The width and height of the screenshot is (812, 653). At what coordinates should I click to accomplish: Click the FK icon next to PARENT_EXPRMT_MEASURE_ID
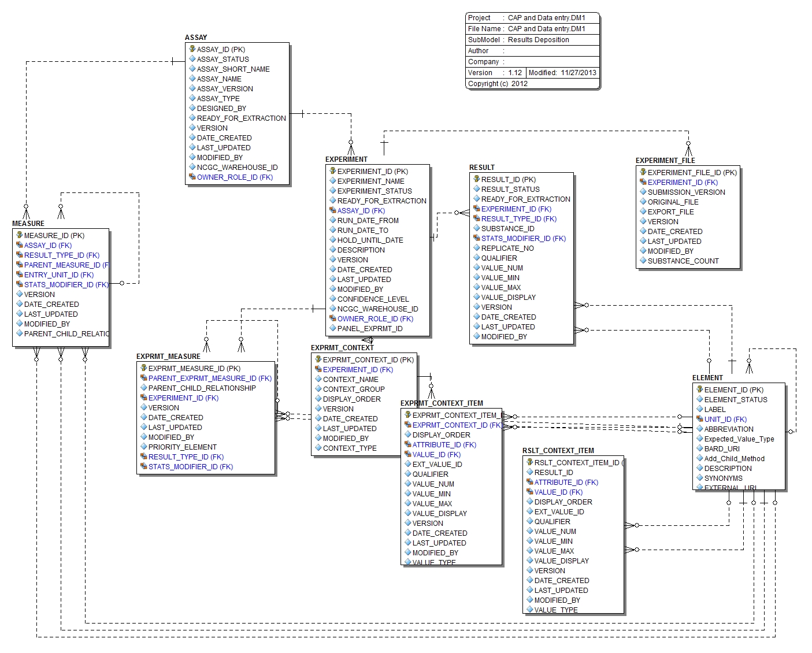[143, 378]
